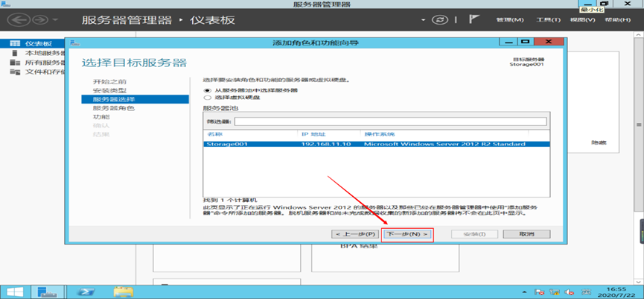Minimize the 添加角色和功能向导 window
644x299 pixels.
509,42
